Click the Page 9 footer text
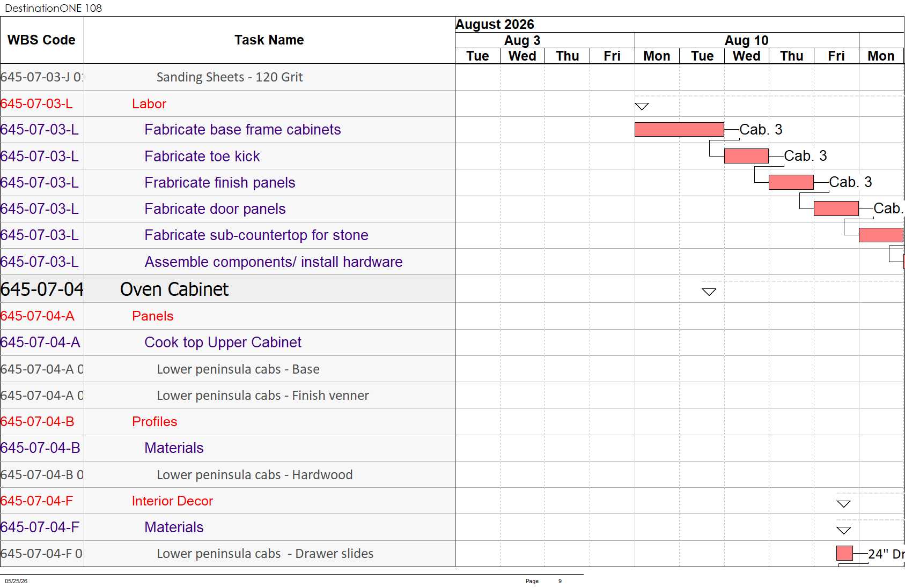 coord(543,581)
